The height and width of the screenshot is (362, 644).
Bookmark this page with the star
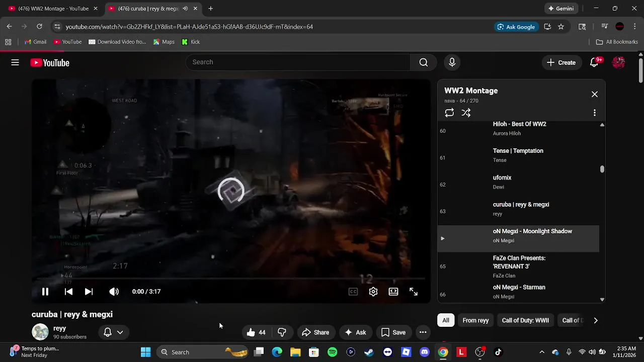[561, 27]
